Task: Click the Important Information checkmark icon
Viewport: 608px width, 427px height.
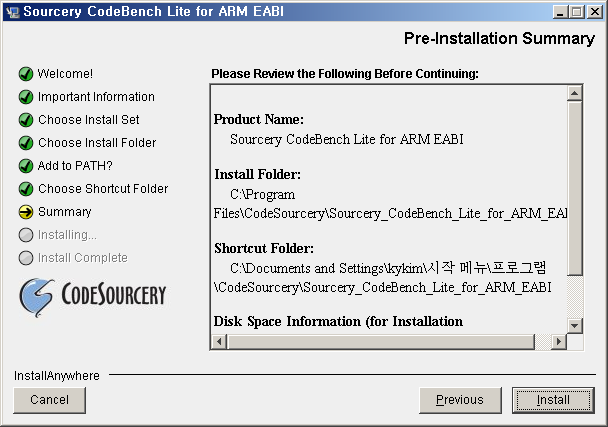Action: [x=26, y=97]
